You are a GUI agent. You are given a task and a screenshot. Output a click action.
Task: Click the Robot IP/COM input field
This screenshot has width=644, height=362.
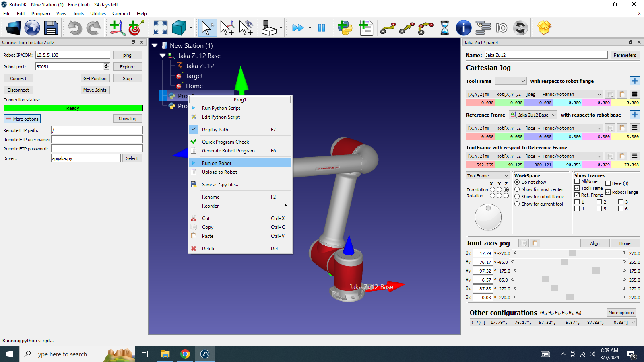(72, 55)
